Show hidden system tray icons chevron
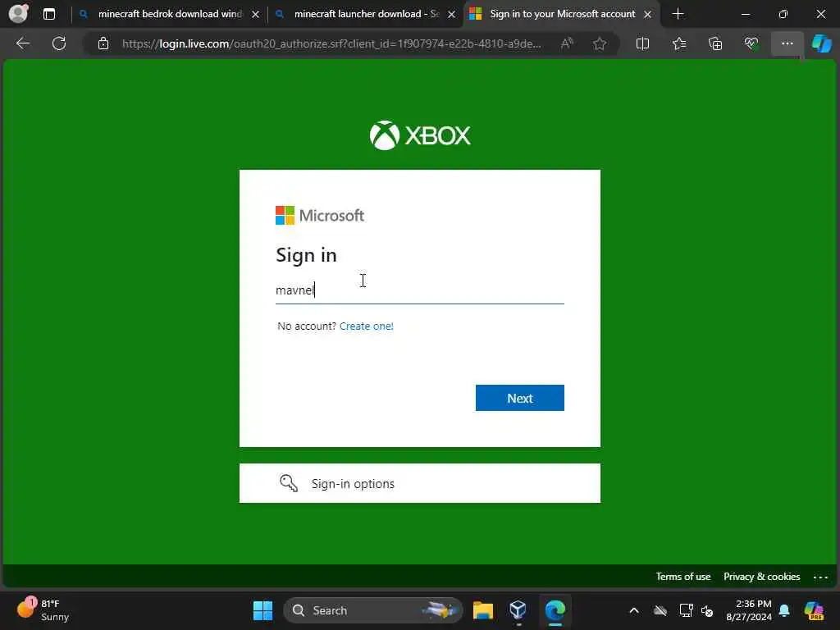The image size is (840, 630). pyautogui.click(x=634, y=610)
